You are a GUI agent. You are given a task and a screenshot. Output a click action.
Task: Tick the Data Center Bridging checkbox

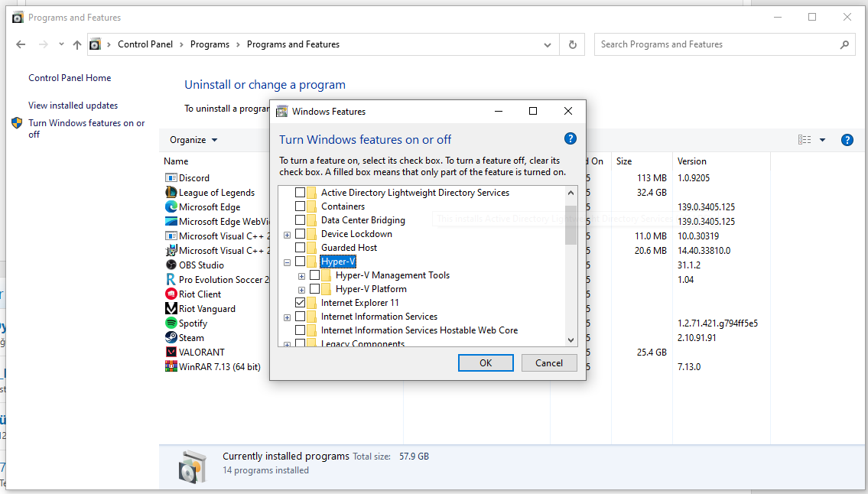click(x=300, y=220)
